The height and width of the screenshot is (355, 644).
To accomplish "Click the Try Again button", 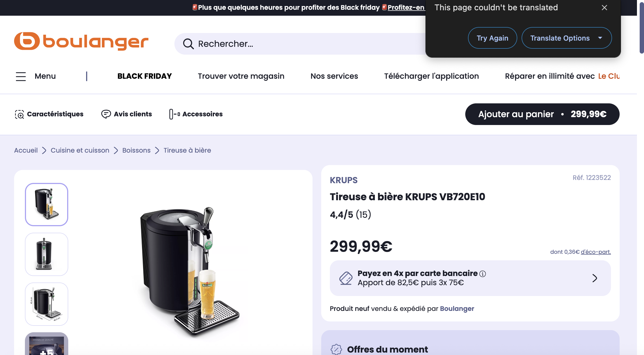I will point(492,38).
